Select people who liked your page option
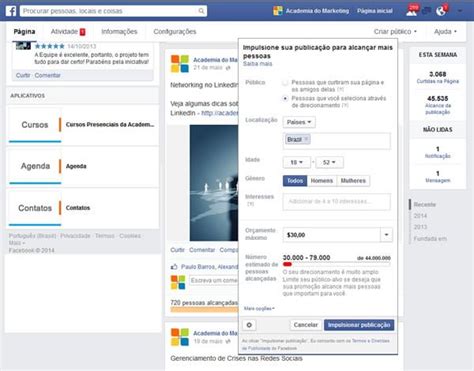The image size is (474, 371). point(285,83)
